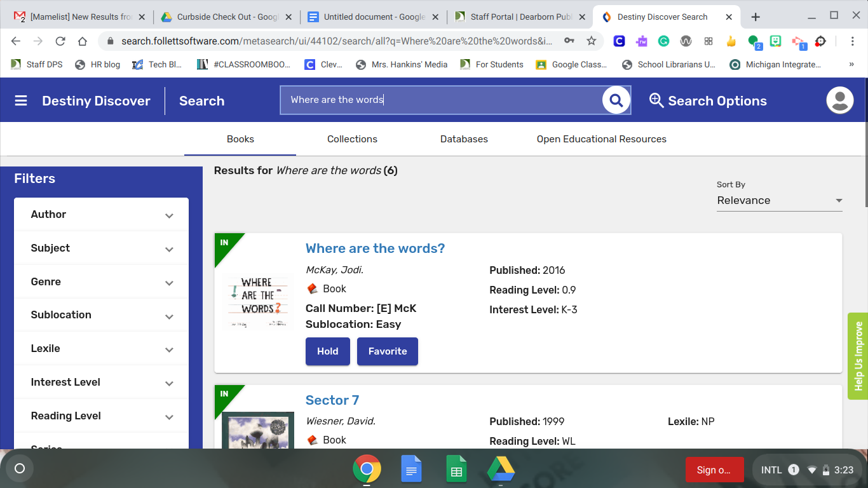The image size is (868, 488).
Task: Open a new browser tab with plus icon
Action: point(756,17)
